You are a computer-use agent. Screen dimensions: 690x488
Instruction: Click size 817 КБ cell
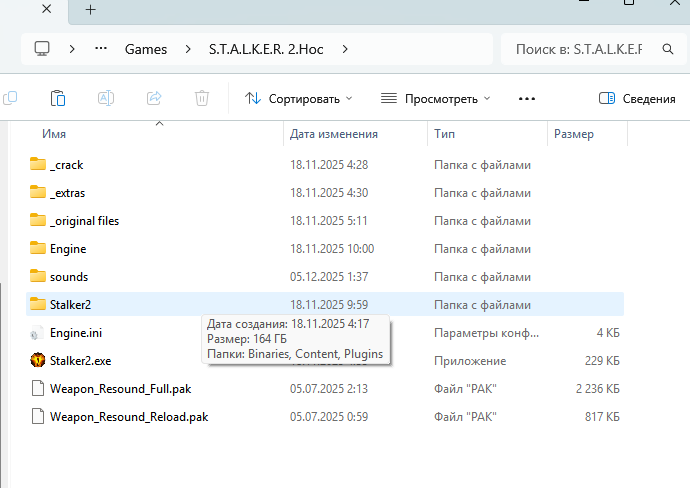[602, 417]
